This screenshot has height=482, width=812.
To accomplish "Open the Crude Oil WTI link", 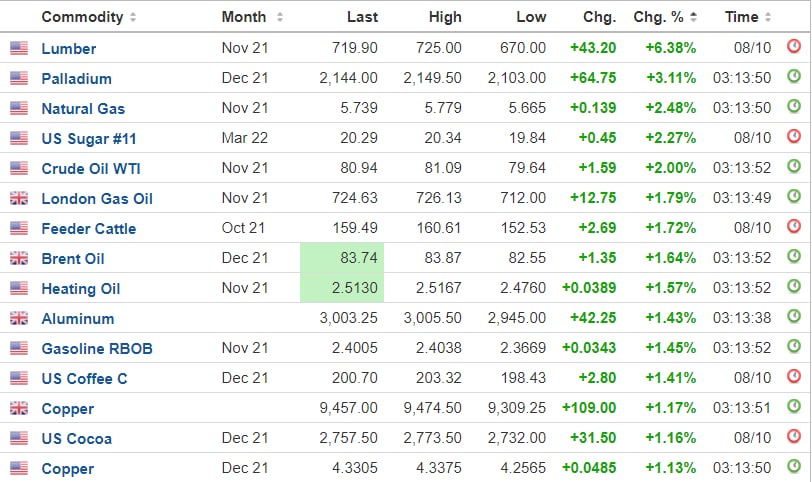I will (x=91, y=169).
